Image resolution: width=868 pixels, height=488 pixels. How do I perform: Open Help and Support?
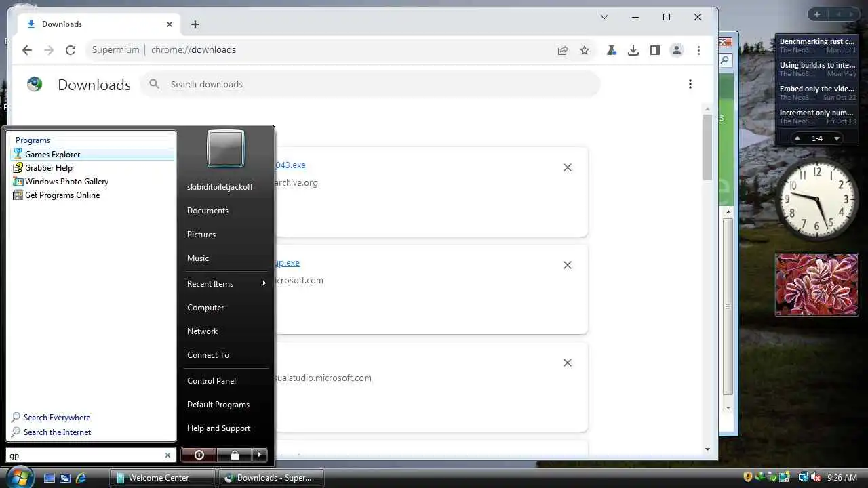226,428
